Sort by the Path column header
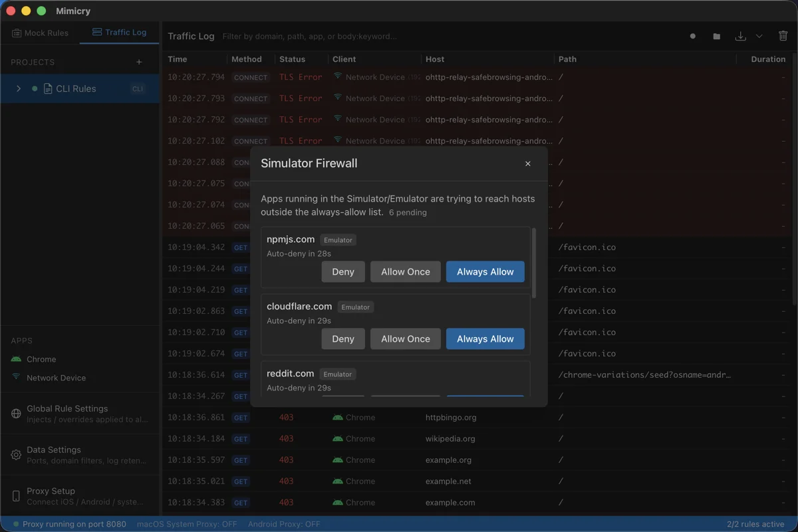 [567, 59]
